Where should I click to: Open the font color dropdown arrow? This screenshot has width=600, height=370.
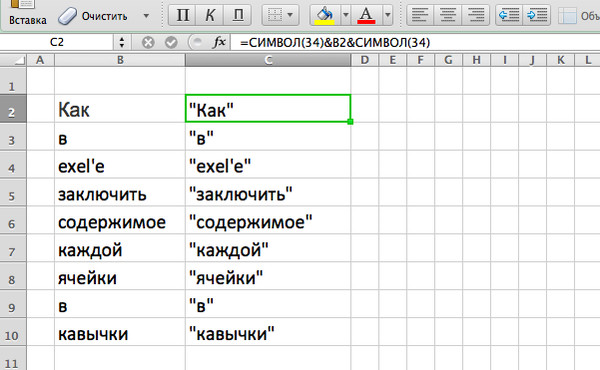(388, 15)
